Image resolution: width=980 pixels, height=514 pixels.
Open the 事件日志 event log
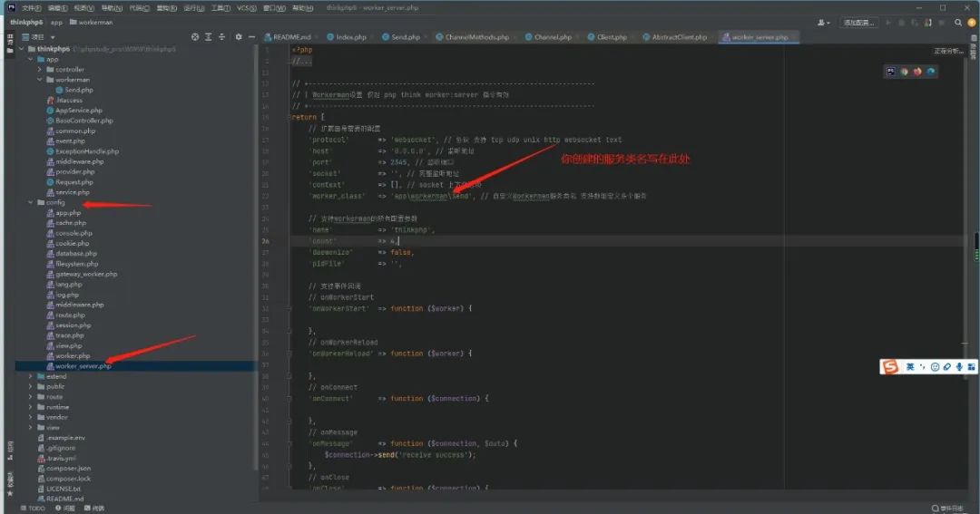tap(947, 509)
